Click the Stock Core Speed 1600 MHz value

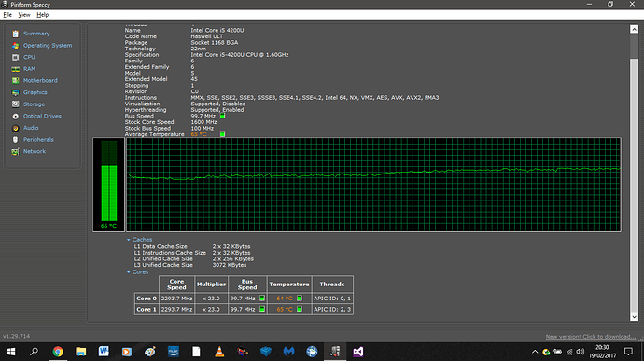coord(203,122)
